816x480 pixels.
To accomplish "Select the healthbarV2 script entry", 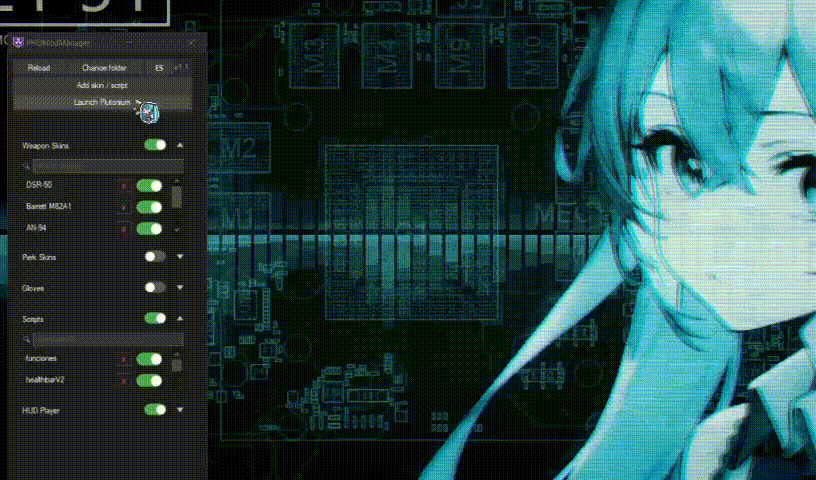I will [45, 380].
